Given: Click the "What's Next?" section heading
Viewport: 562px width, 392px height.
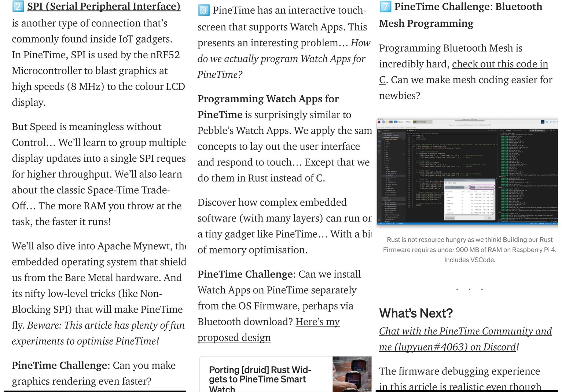Looking at the screenshot, I should pos(416,313).
